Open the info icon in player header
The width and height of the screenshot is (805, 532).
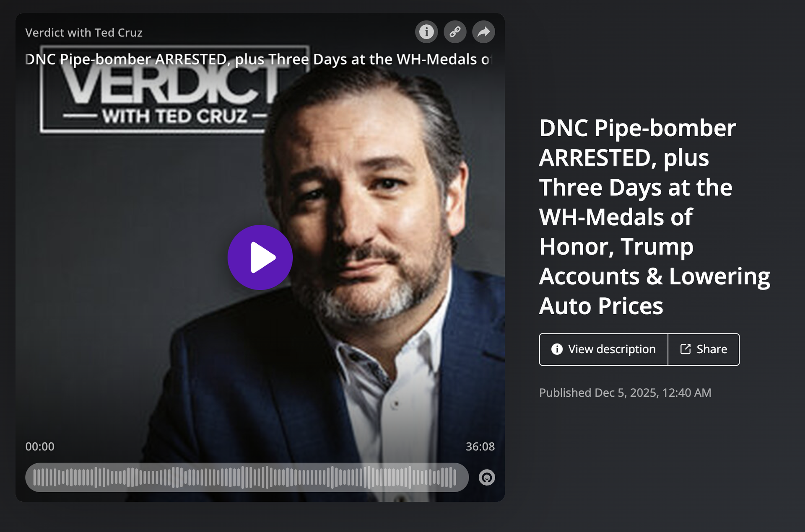426,32
